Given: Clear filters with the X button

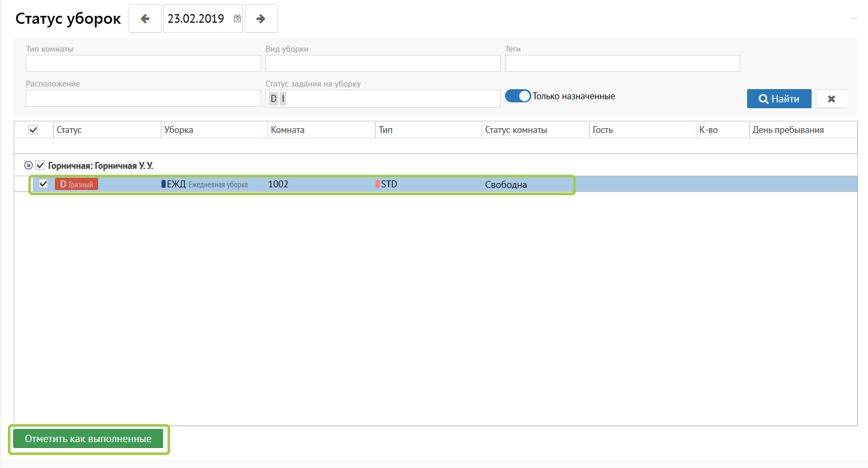Looking at the screenshot, I should coord(831,99).
